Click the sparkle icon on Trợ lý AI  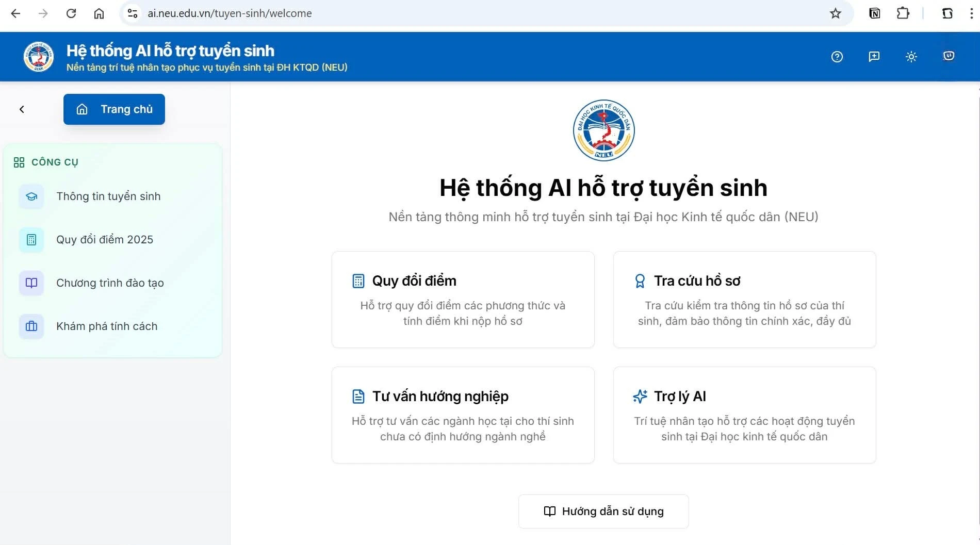click(640, 397)
